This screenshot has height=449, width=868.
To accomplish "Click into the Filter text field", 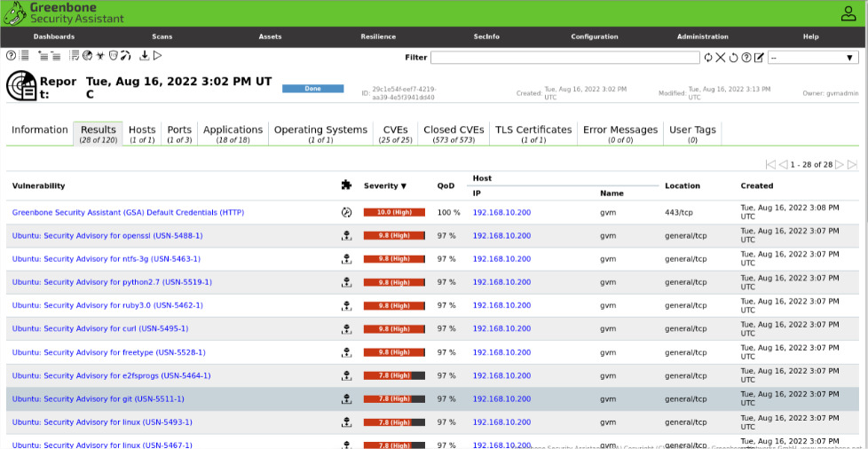I will pyautogui.click(x=565, y=58).
